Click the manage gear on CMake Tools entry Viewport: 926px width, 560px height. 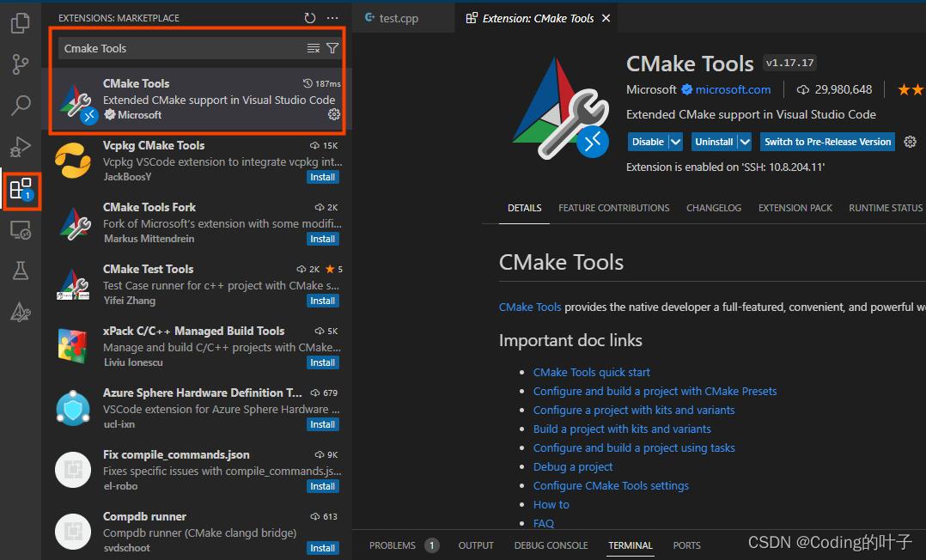click(335, 113)
